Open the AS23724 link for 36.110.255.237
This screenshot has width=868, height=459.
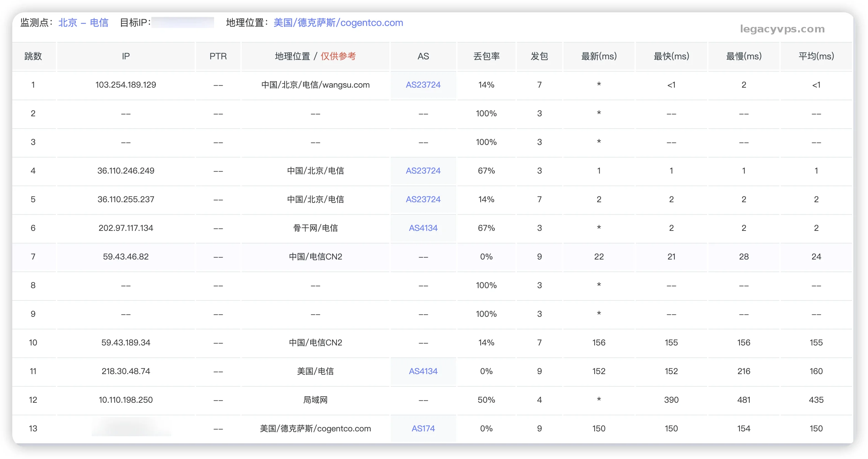tap(423, 199)
